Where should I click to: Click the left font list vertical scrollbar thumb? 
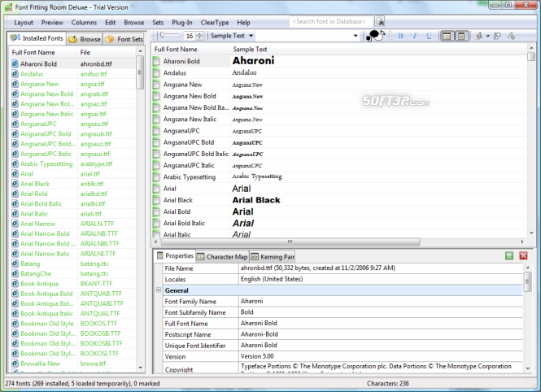click(x=140, y=72)
